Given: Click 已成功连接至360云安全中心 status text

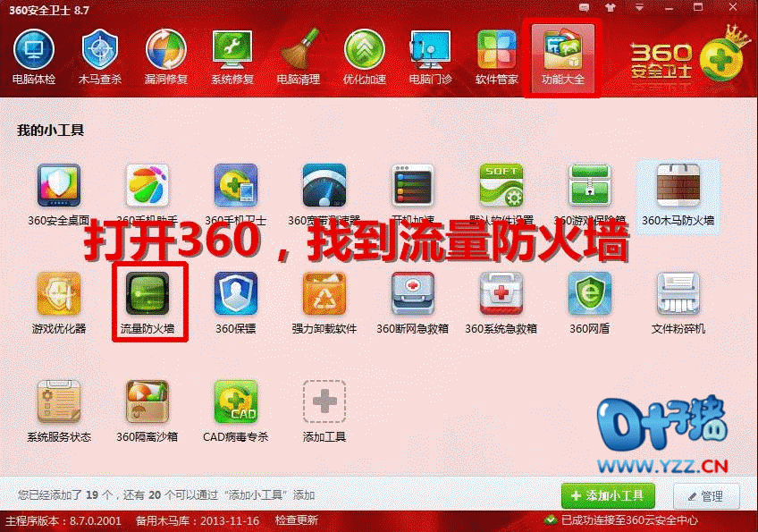Looking at the screenshot, I should coord(629,520).
